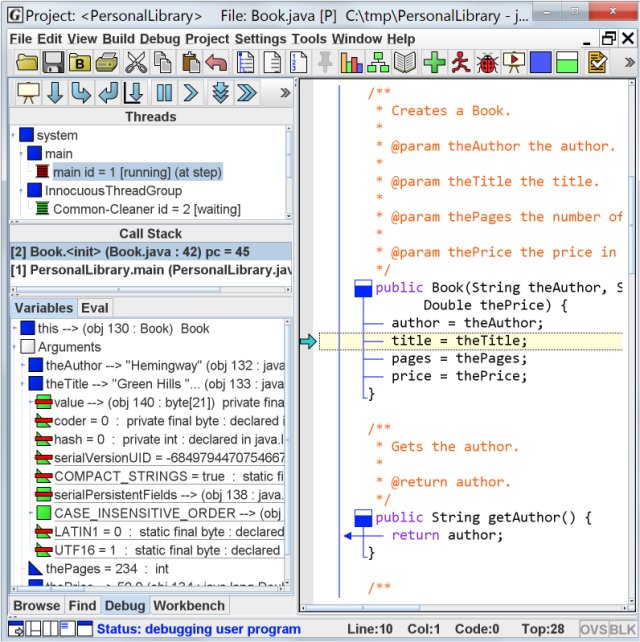Toggle the OVS overstrike indicator
The width and height of the screenshot is (640, 642).
pyautogui.click(x=594, y=629)
